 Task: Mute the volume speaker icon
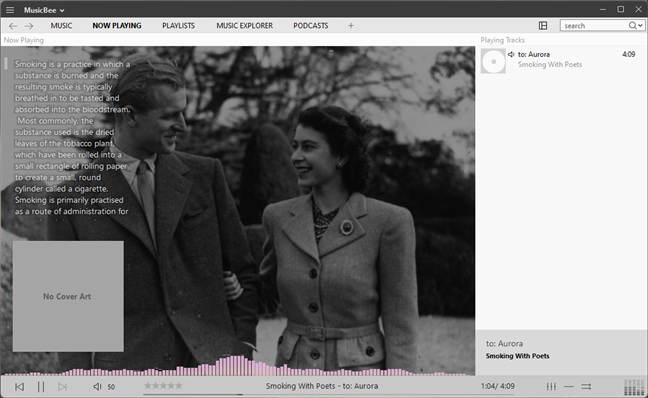tap(97, 386)
